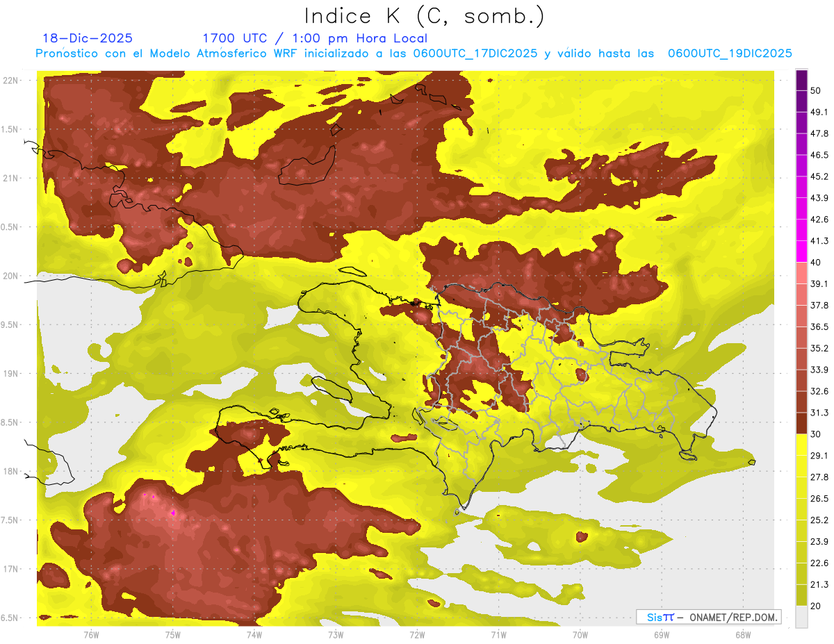The width and height of the screenshot is (834, 644).
Task: Click the colorbar value '26.5'
Action: [819, 499]
